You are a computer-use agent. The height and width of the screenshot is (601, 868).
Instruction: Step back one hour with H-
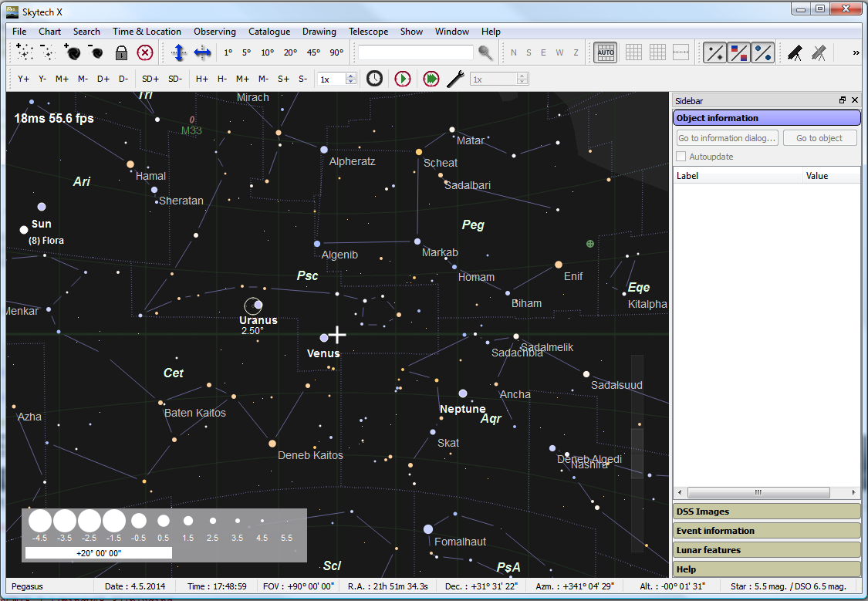click(x=222, y=79)
